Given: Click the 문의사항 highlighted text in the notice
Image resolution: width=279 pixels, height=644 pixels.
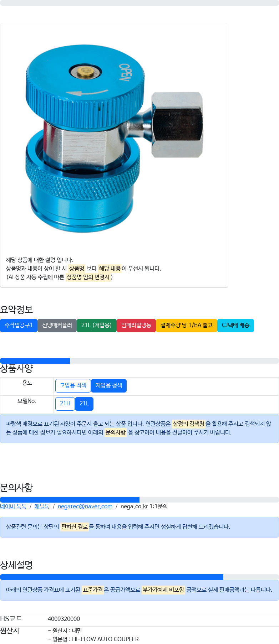Looking at the screenshot, I should pyautogui.click(x=116, y=432).
